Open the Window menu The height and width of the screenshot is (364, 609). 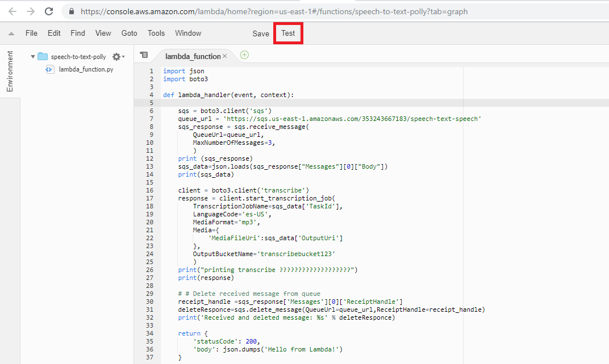(188, 34)
